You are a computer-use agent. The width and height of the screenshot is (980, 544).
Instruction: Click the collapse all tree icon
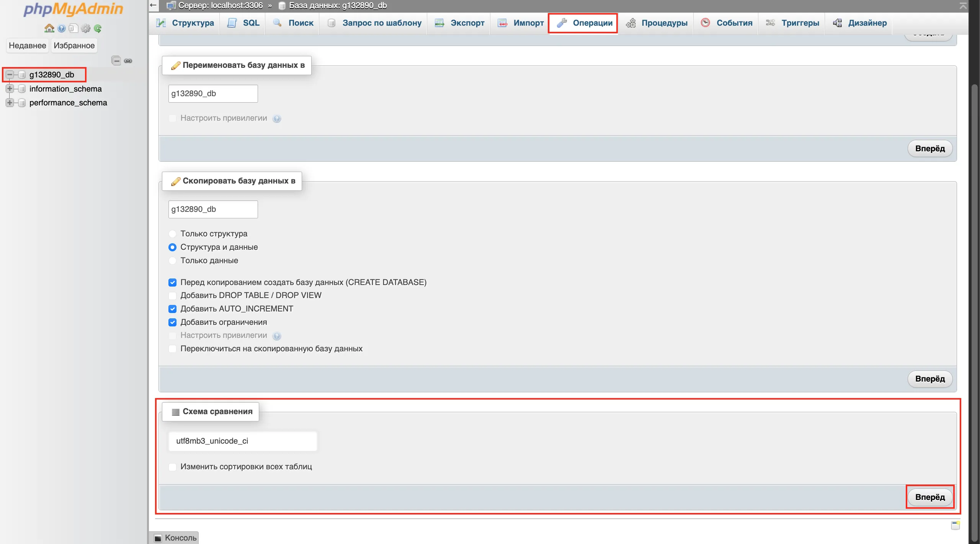116,61
